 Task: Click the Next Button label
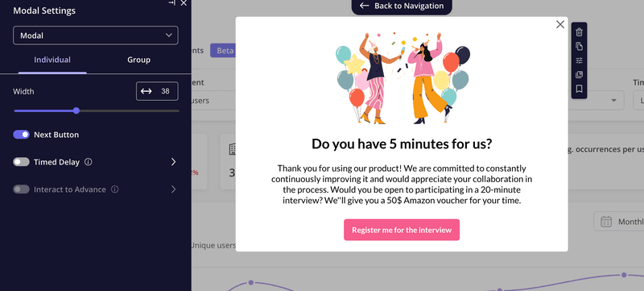pos(56,135)
